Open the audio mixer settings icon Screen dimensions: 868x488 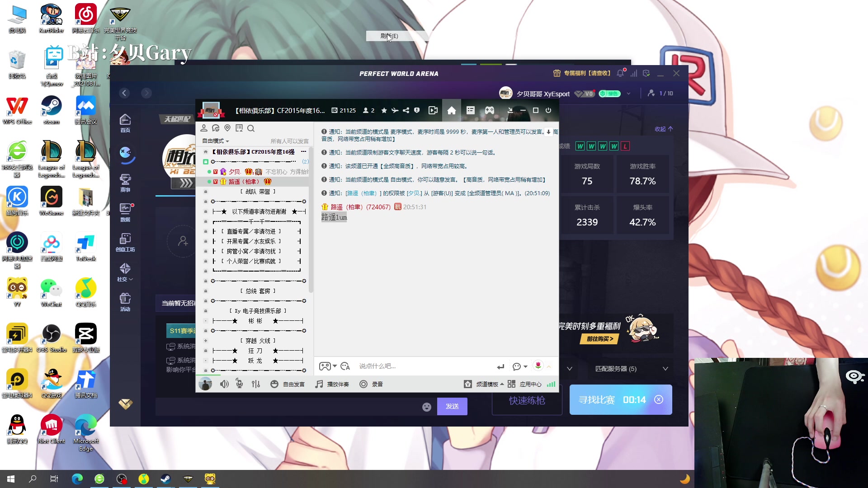point(256,384)
